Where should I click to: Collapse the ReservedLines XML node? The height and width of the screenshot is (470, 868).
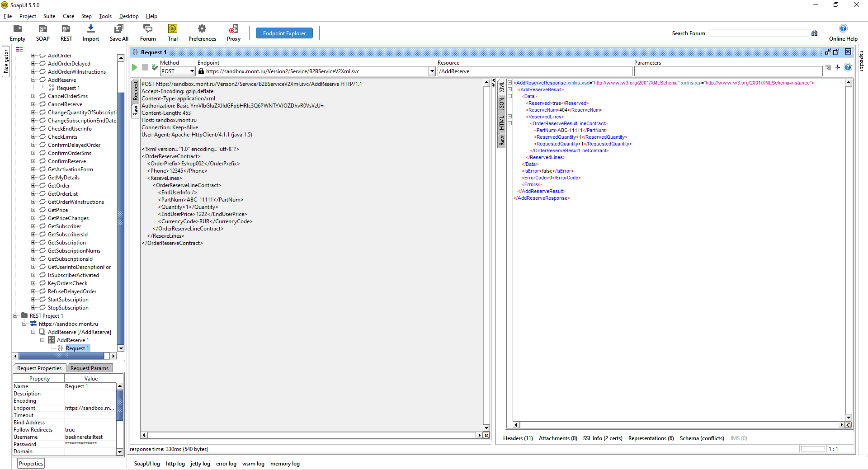click(509, 117)
